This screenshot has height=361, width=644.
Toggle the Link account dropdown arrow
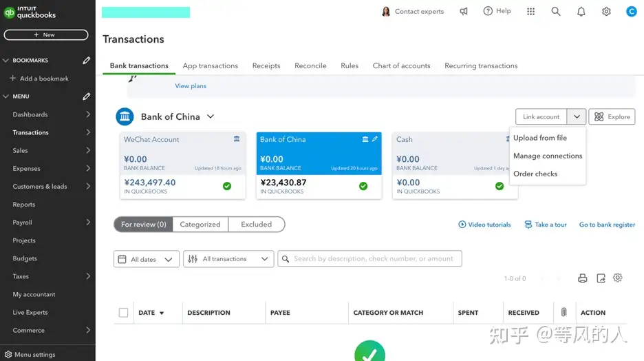point(577,116)
